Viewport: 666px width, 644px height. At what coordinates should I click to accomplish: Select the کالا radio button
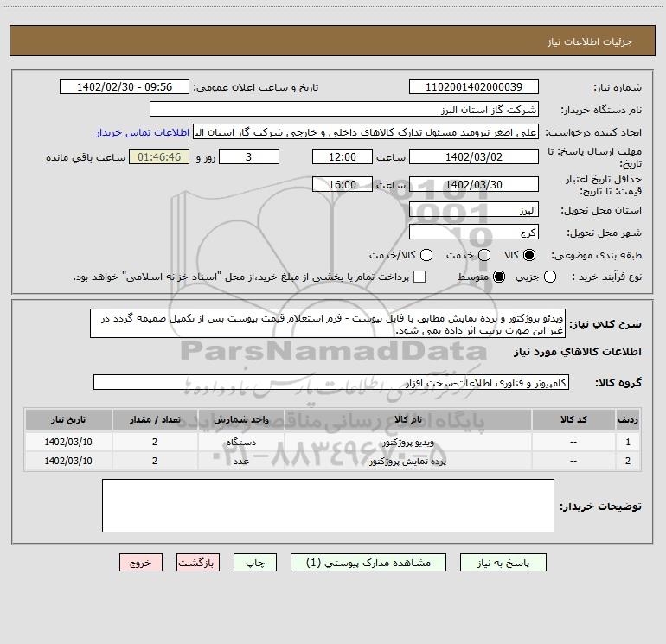coord(529,255)
